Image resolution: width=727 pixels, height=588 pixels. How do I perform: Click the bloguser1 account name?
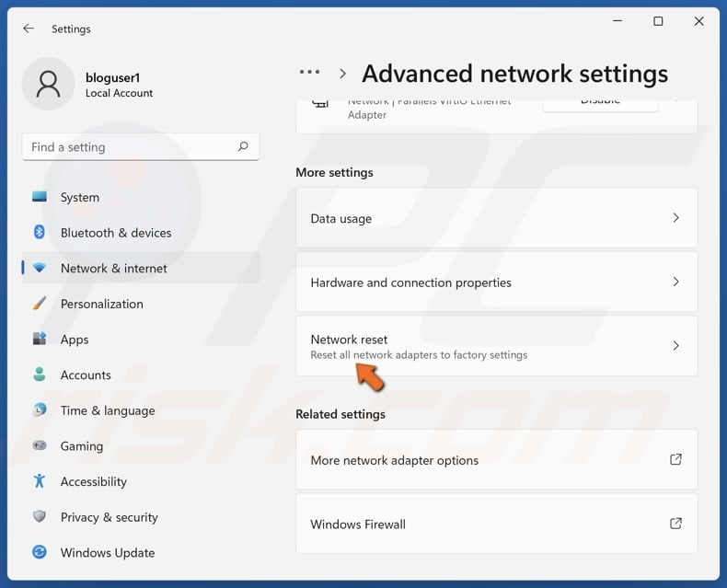click(112, 77)
